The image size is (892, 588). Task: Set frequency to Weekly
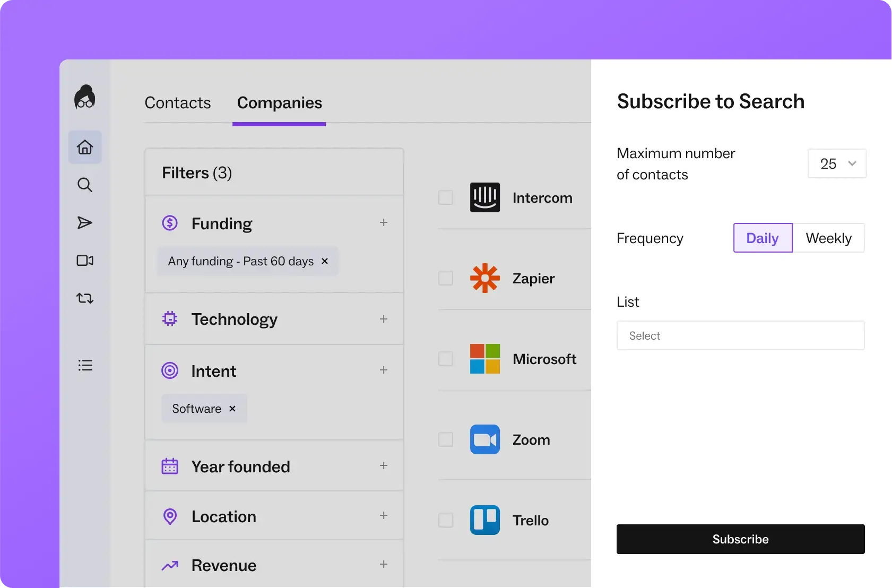(828, 238)
